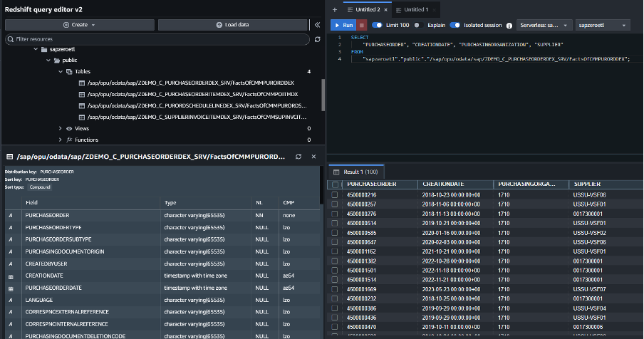
Task: Collapse the resources sidebar with double chevron
Action: (317, 25)
